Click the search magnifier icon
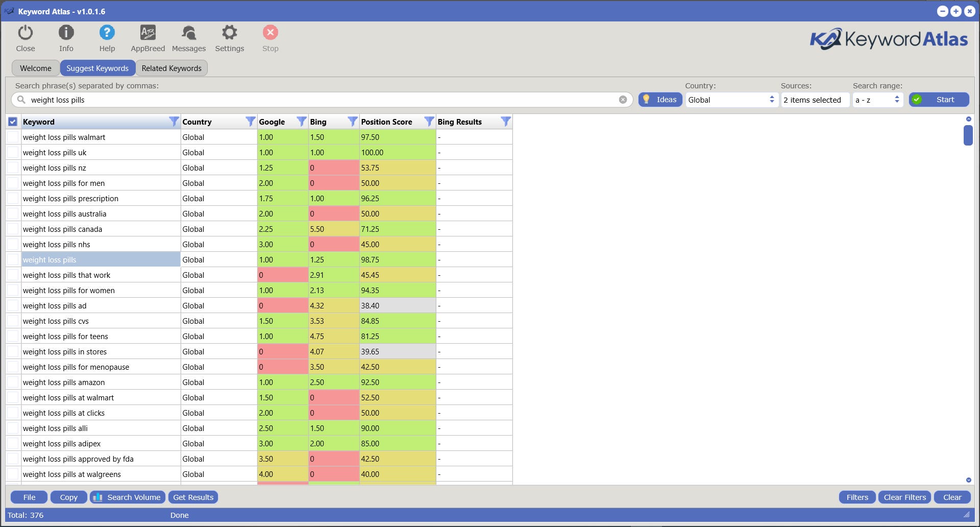Screen dimensions: 980x527 21,100
